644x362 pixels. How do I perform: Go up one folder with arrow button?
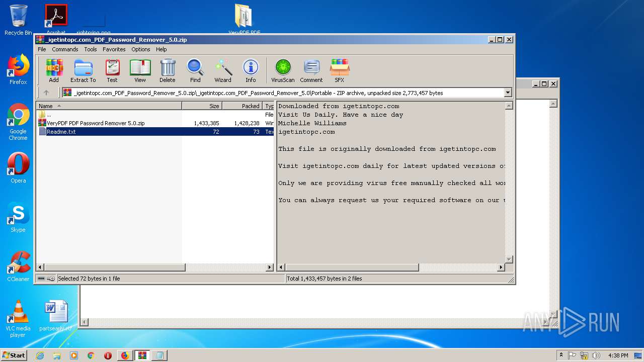46,93
